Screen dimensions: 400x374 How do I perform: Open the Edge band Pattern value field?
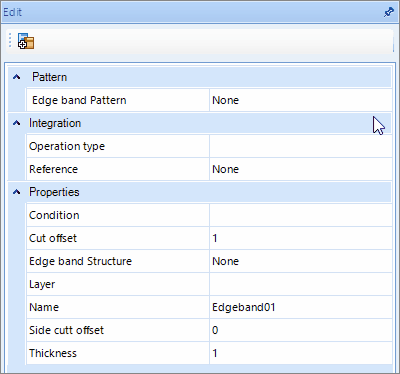coord(300,100)
